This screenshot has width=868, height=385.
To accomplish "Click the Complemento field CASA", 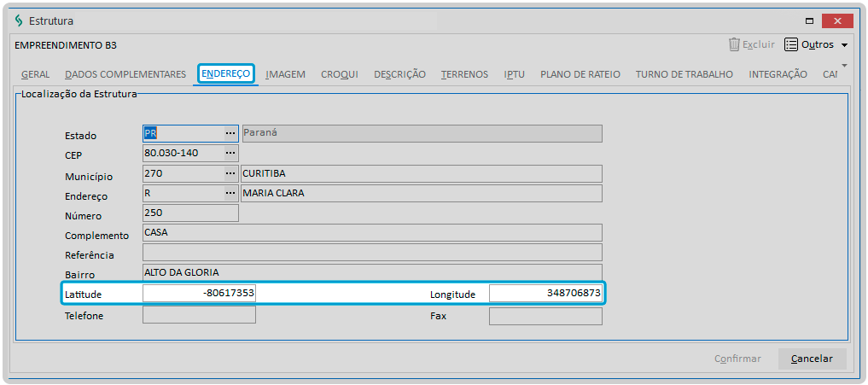I will pyautogui.click(x=373, y=233).
